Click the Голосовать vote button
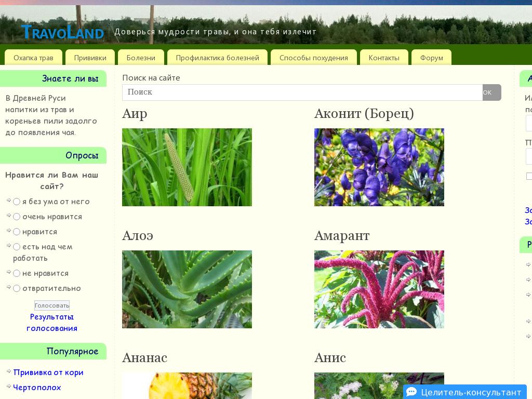Screen dimensions: 532x399 pyautogui.click(x=52, y=305)
